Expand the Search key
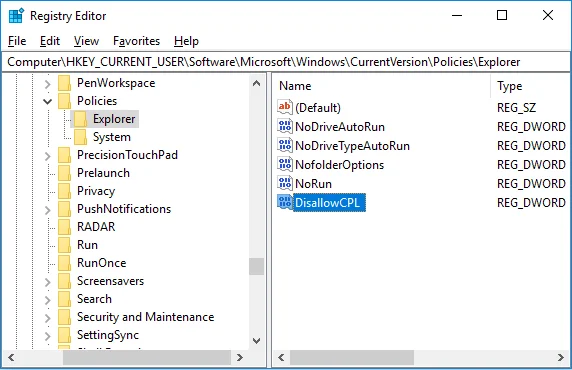 tap(47, 300)
